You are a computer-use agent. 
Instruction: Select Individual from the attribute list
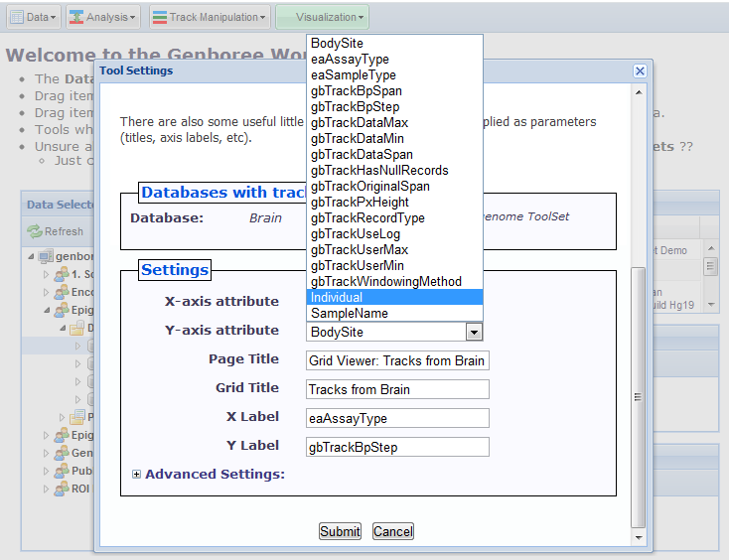395,297
